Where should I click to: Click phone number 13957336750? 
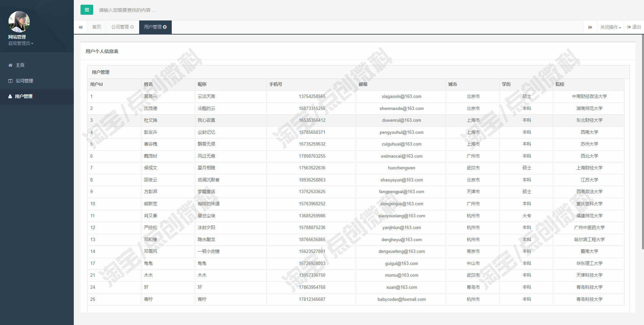point(312,275)
